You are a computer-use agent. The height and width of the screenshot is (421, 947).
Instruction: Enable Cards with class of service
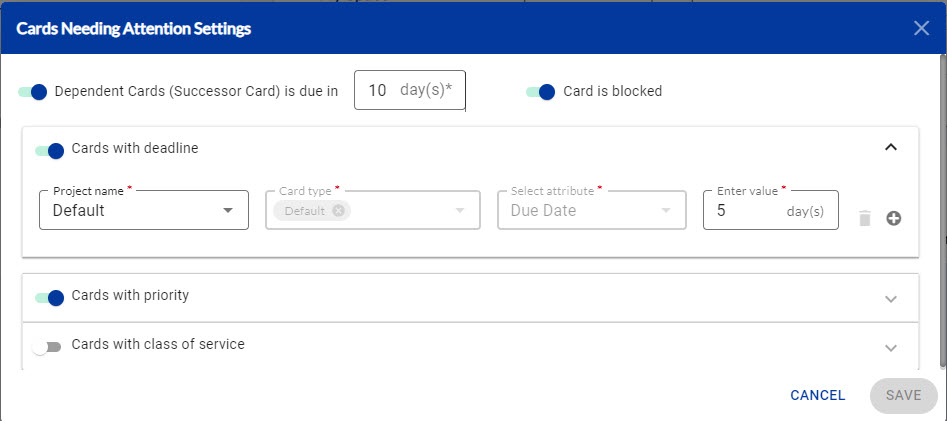pos(47,347)
